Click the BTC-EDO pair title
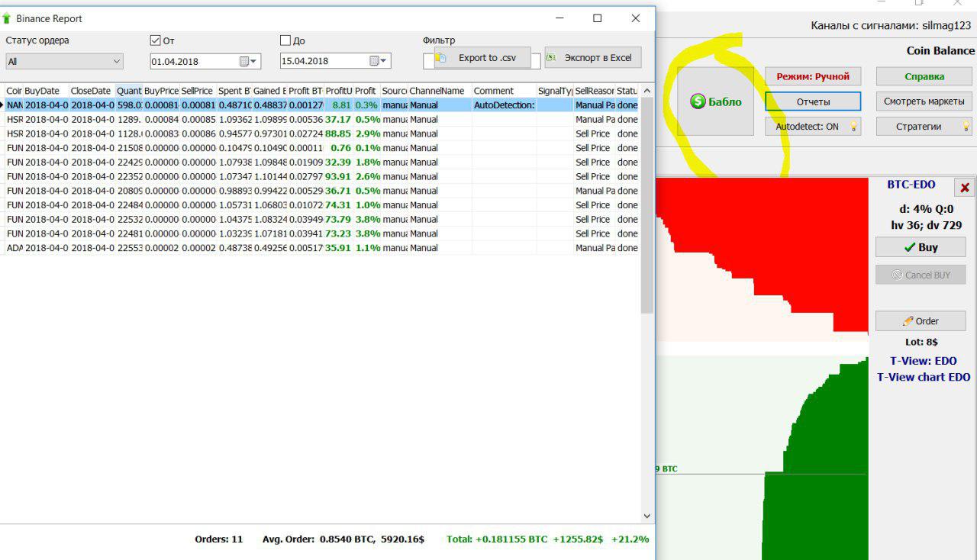Image resolution: width=977 pixels, height=560 pixels. coord(911,185)
